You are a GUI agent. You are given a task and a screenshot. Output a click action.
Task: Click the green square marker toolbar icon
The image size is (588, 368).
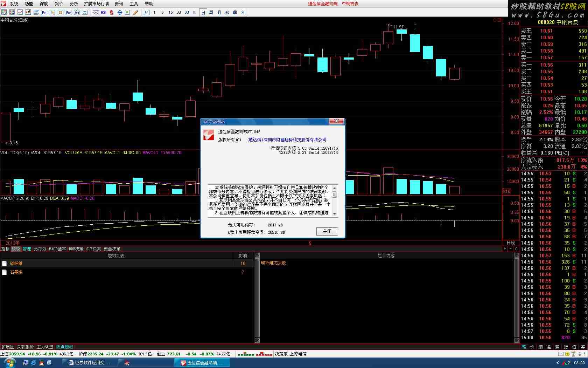127,12
